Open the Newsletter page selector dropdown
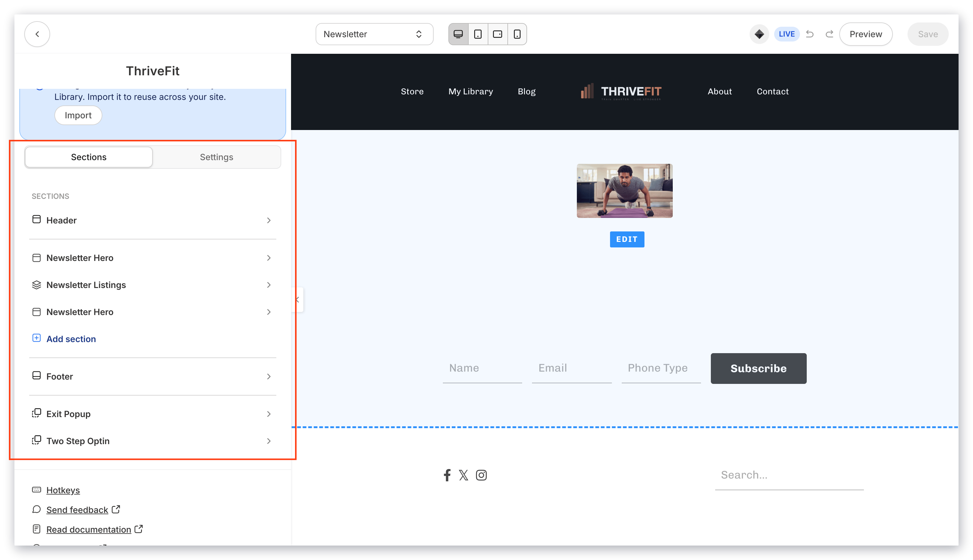Viewport: 973px width, 560px height. [374, 34]
